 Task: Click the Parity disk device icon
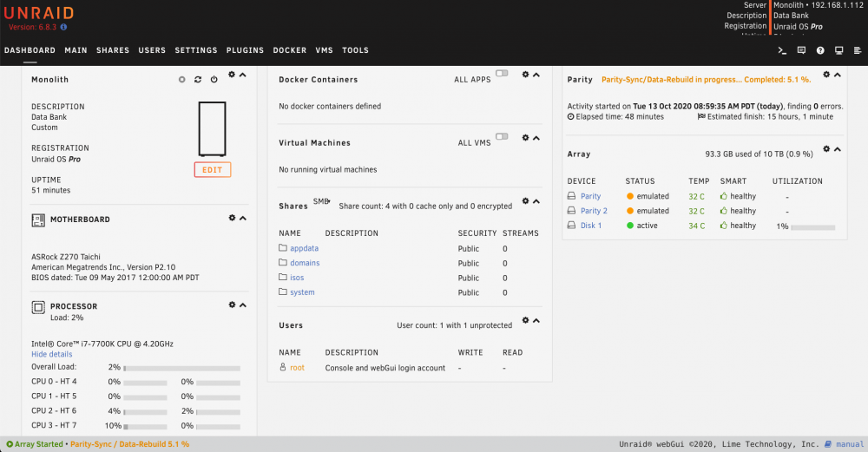point(571,196)
